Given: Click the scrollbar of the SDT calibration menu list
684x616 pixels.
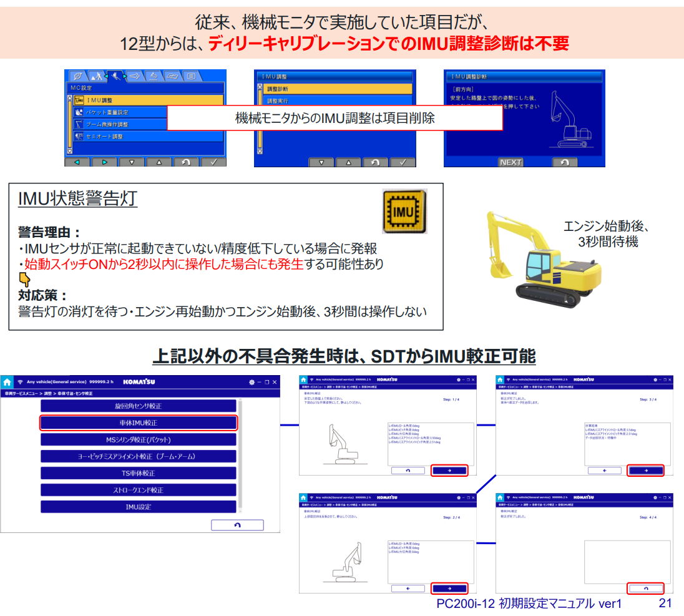Looking at the screenshot, I should coord(240,456).
